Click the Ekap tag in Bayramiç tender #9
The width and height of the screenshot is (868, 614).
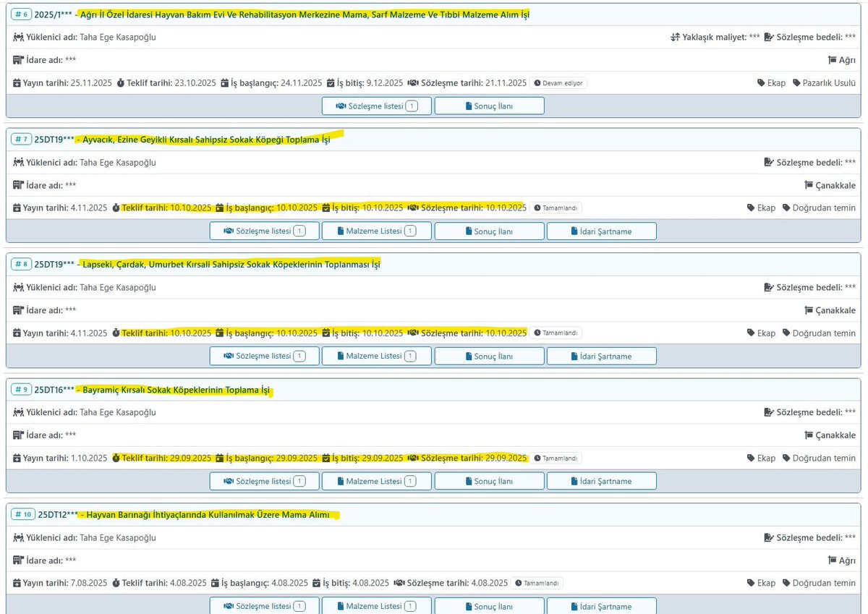coord(761,458)
